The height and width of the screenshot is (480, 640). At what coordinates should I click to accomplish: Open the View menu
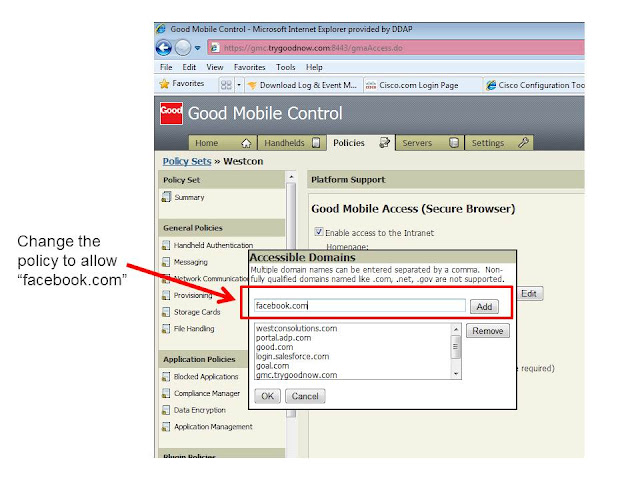215,67
